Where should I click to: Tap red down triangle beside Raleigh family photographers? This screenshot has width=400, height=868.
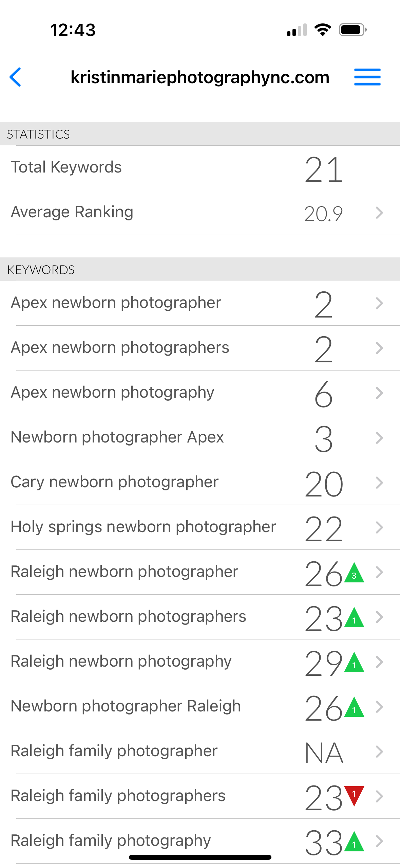[x=354, y=795]
